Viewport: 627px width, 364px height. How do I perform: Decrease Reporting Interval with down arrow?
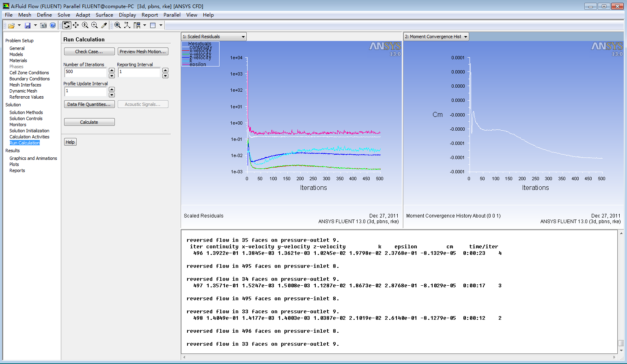165,76
